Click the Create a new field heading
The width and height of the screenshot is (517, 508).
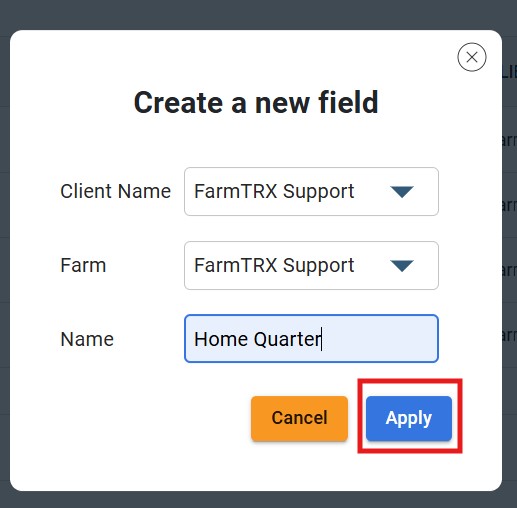[256, 103]
